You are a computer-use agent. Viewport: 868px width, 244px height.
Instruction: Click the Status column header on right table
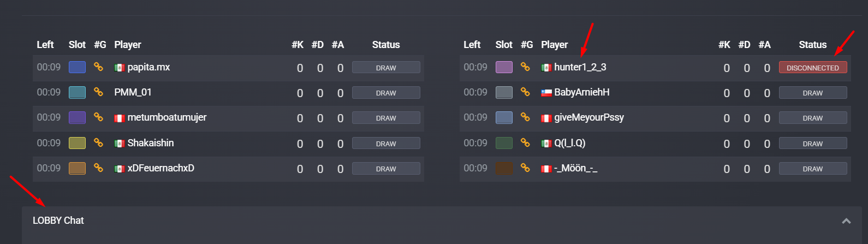[x=813, y=45]
